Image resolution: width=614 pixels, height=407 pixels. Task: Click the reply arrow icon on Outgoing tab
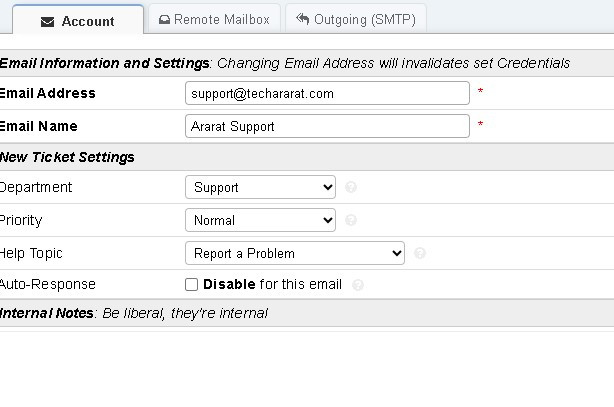click(303, 19)
